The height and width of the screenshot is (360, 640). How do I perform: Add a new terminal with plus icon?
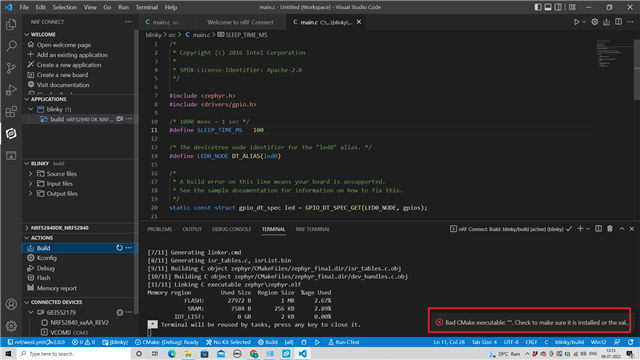580,229
